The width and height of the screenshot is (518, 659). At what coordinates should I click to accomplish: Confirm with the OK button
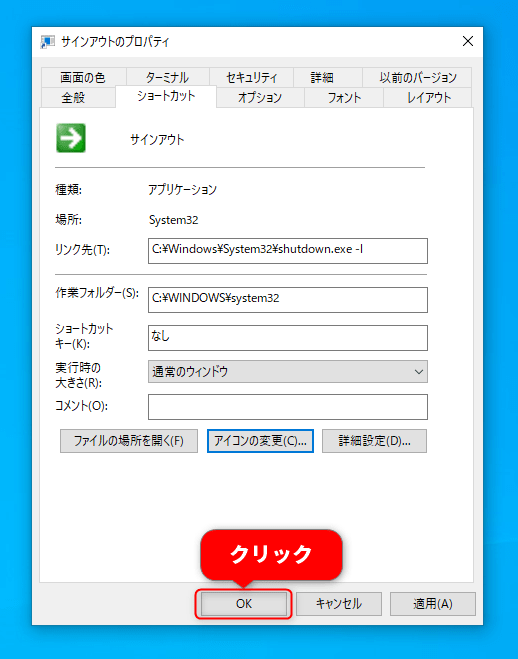click(244, 604)
